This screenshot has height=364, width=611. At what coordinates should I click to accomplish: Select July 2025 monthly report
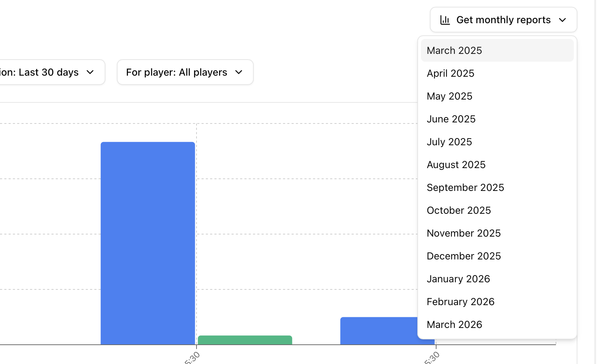tap(449, 142)
